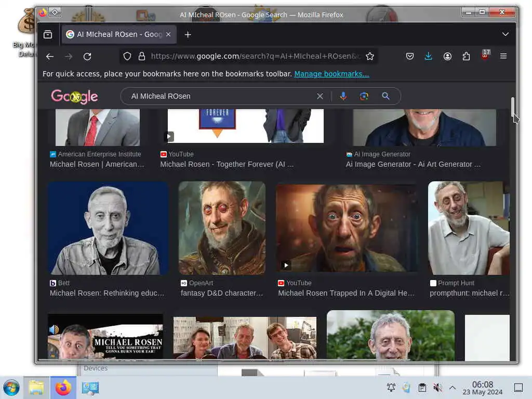The width and height of the screenshot is (532, 399).
Task: Open extension with 17 badge
Action: (485, 55)
